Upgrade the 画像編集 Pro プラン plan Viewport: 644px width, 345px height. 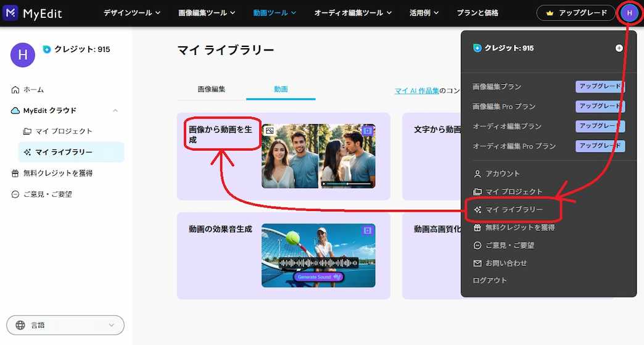click(x=600, y=106)
